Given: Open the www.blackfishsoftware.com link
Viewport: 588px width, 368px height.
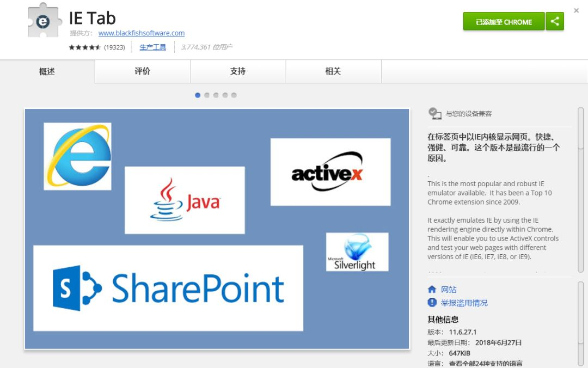Looking at the screenshot, I should [142, 33].
